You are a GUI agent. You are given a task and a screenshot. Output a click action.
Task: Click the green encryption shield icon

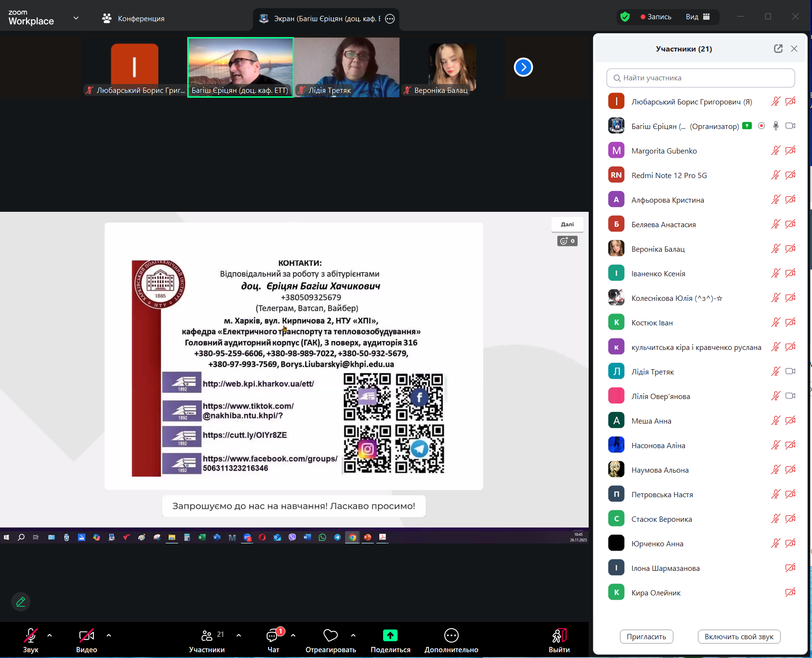point(625,17)
